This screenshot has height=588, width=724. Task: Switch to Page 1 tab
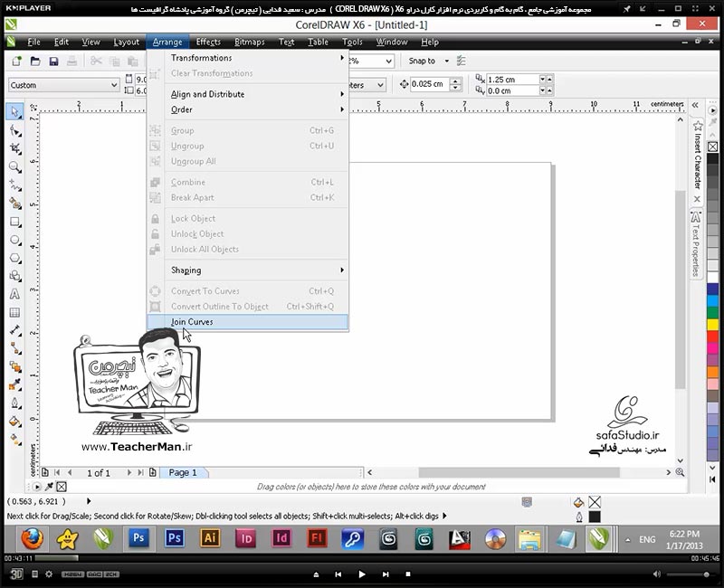[x=184, y=472]
